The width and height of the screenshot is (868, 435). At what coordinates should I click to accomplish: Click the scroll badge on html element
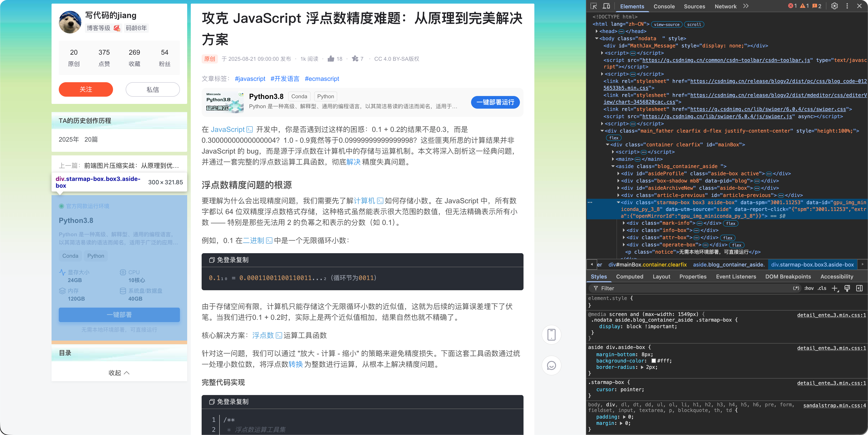click(694, 24)
